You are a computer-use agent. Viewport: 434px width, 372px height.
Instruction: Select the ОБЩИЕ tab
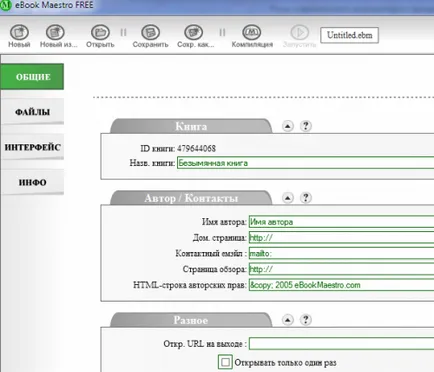coord(32,77)
